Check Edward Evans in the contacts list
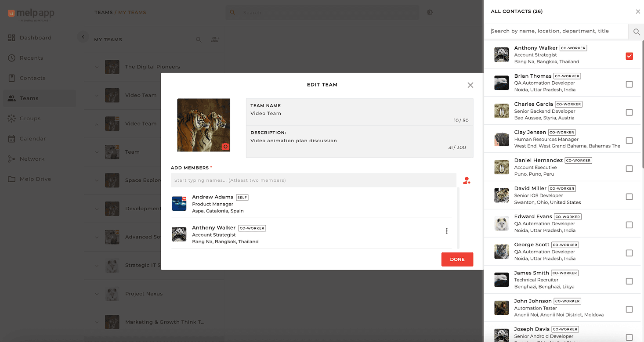Screen dimensions: 644x342 click(629, 224)
